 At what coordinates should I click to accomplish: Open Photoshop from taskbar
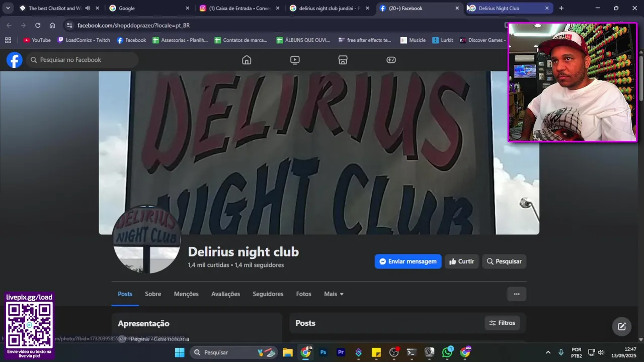(x=324, y=352)
